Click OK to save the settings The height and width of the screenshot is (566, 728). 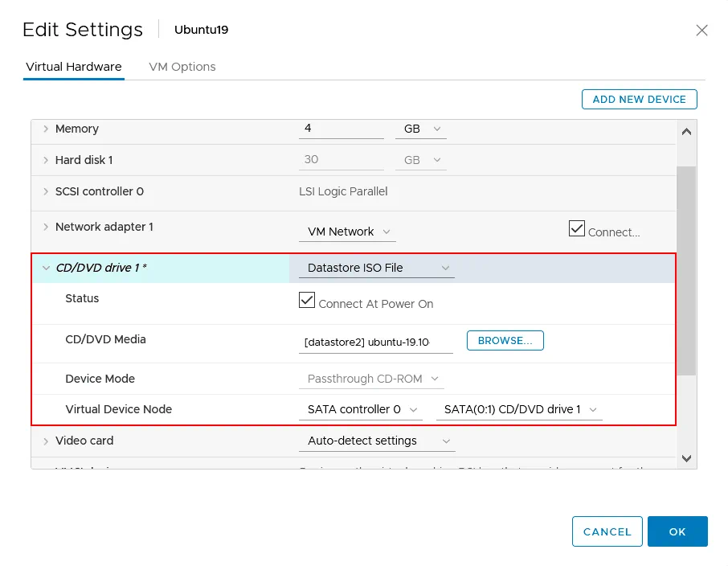point(677,531)
